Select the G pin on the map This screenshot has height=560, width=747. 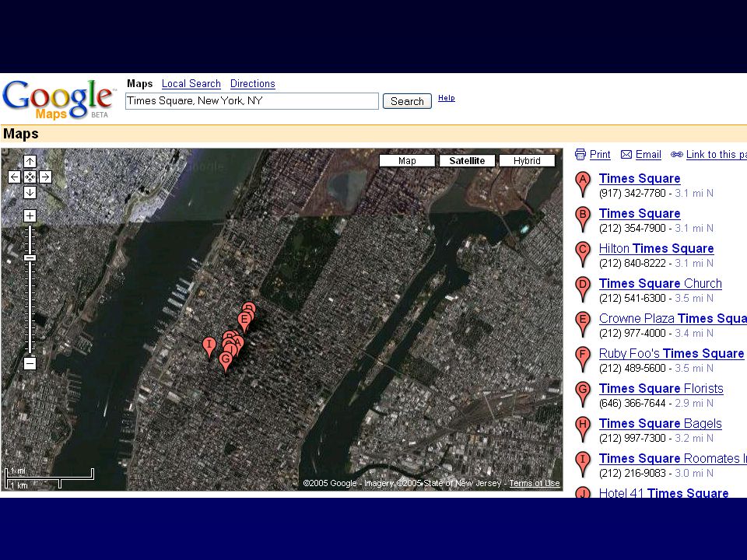pyautogui.click(x=226, y=360)
